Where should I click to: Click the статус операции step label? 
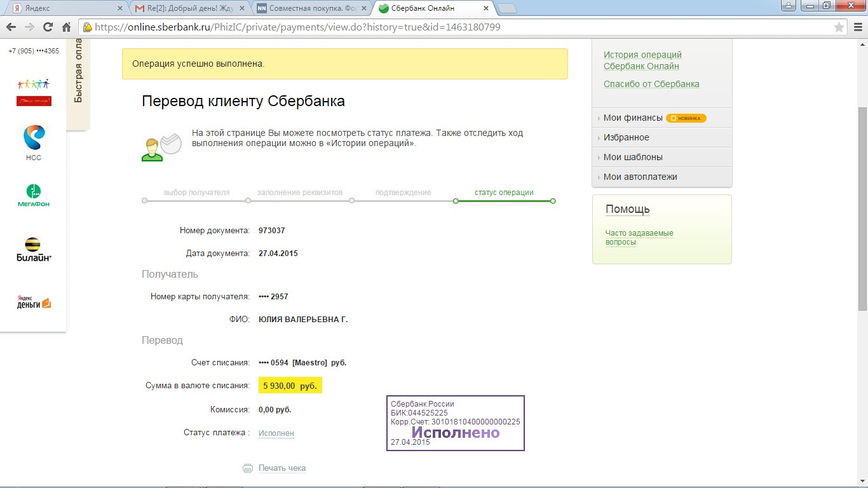pos(504,193)
